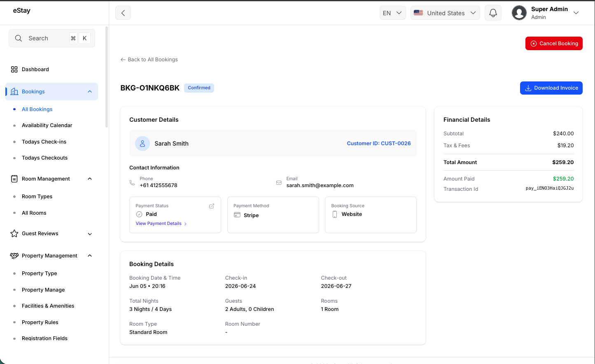
Task: Click the red Cancel Booking button
Action: pyautogui.click(x=554, y=44)
